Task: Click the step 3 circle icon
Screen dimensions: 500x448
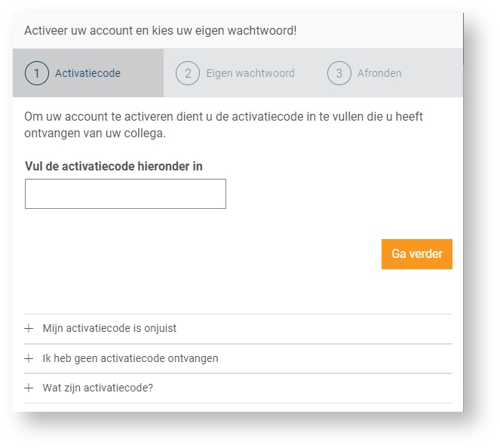Action: (339, 73)
